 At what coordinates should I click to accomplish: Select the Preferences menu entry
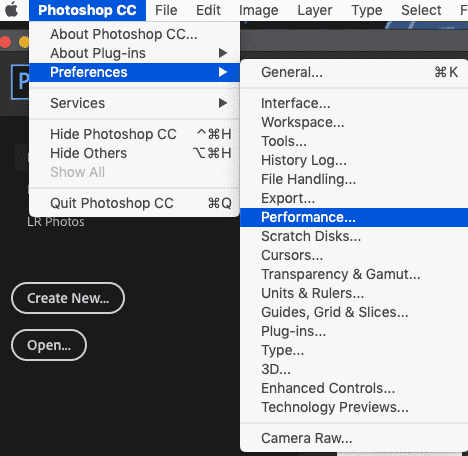134,72
